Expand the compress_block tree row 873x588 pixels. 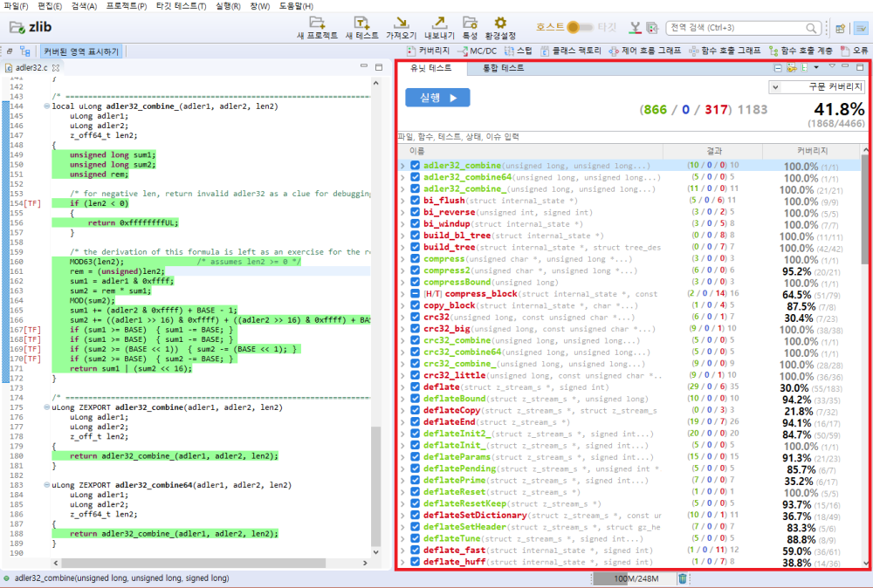pyautogui.click(x=402, y=294)
